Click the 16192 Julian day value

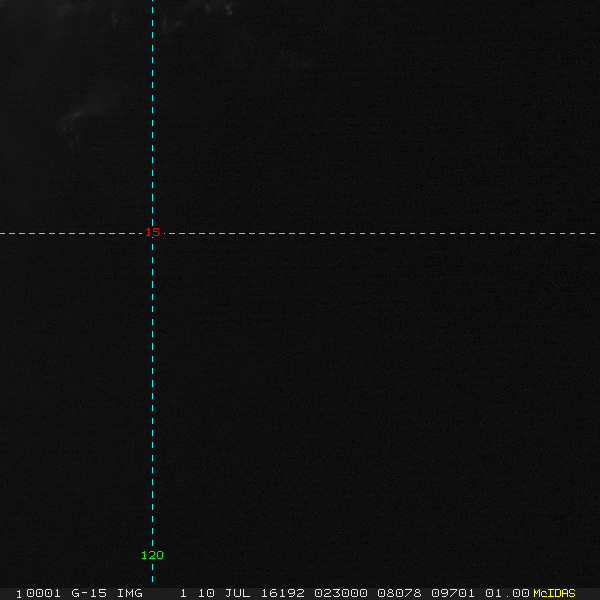(283, 593)
